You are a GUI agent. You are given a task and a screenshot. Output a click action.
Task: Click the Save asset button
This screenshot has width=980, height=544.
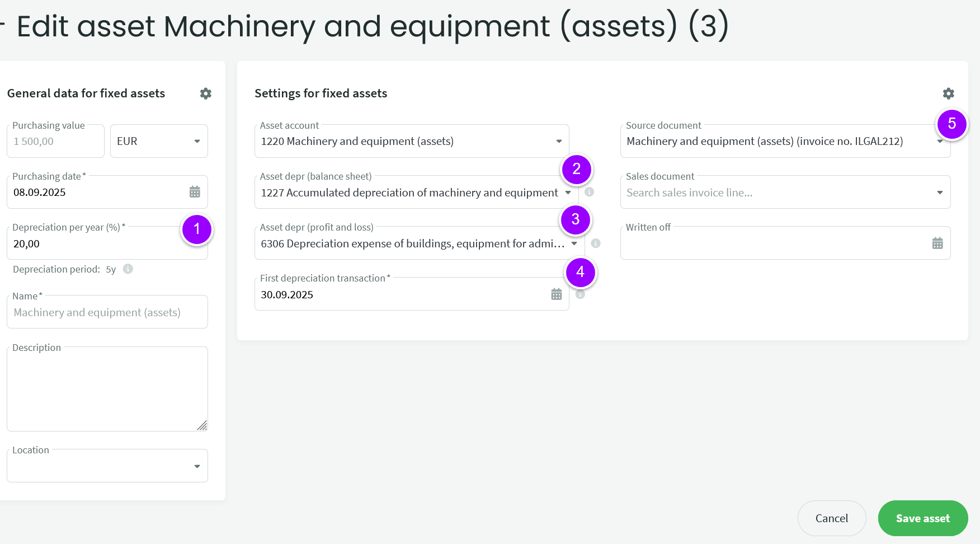[x=922, y=518]
